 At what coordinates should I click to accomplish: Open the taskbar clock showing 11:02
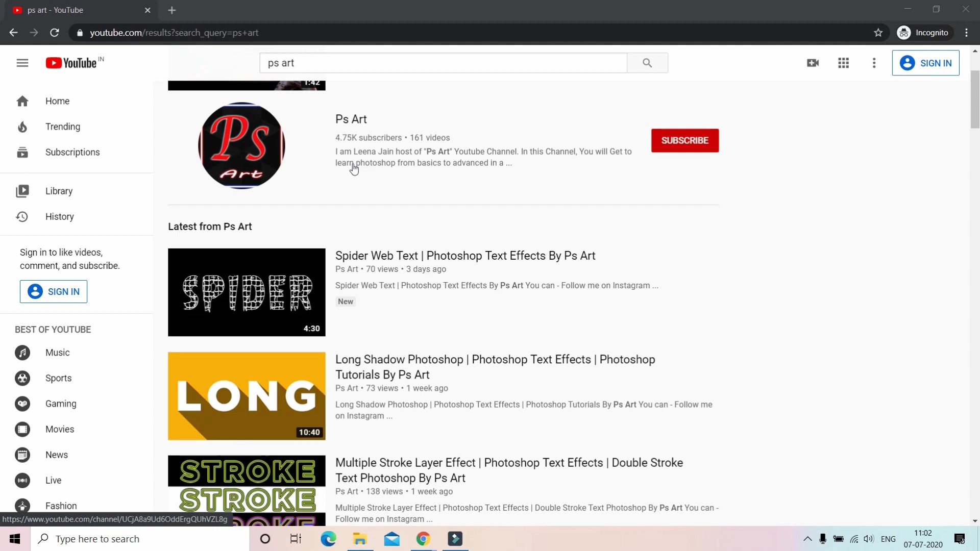click(923, 539)
